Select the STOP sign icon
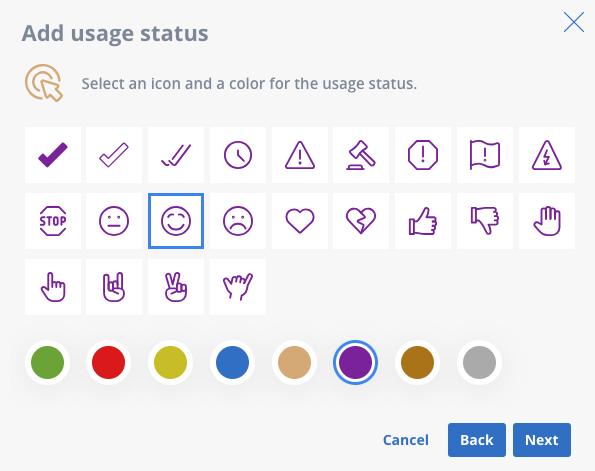 53,221
